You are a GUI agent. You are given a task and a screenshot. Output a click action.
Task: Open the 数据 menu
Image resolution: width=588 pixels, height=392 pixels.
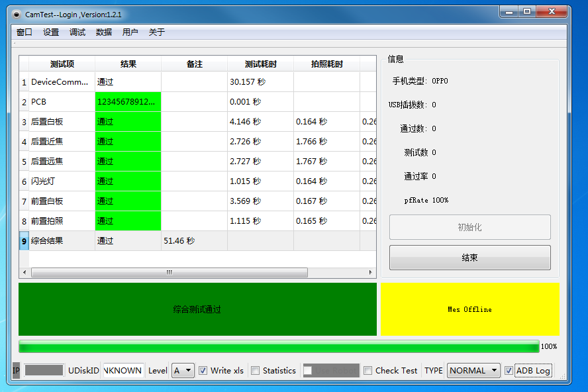[x=104, y=32]
